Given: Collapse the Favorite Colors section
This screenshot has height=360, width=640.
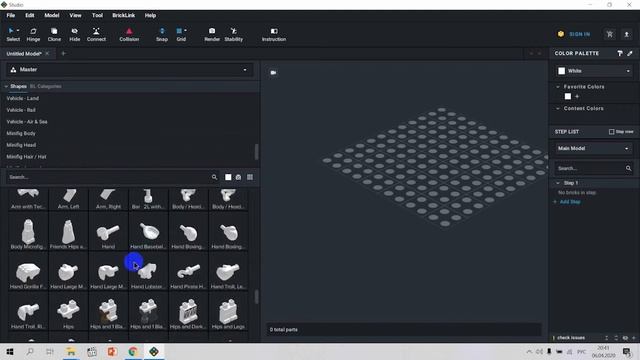Looking at the screenshot, I should tap(558, 87).
